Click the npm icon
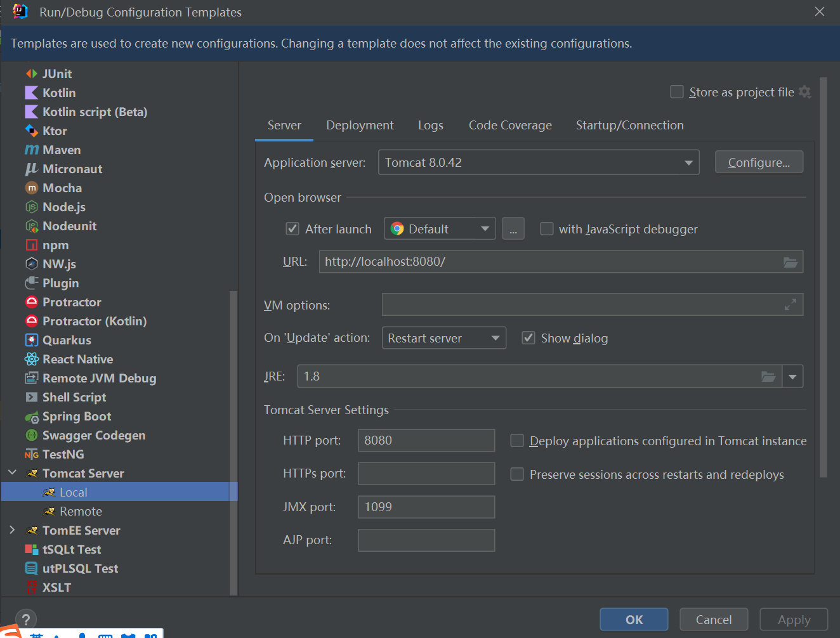Image resolution: width=840 pixels, height=638 pixels. [32, 245]
